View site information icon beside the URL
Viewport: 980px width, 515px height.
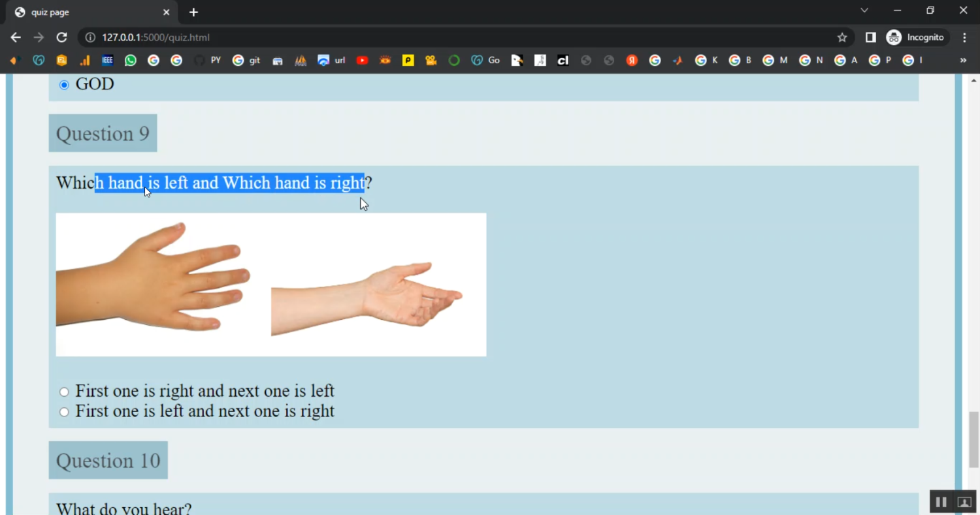pos(90,37)
